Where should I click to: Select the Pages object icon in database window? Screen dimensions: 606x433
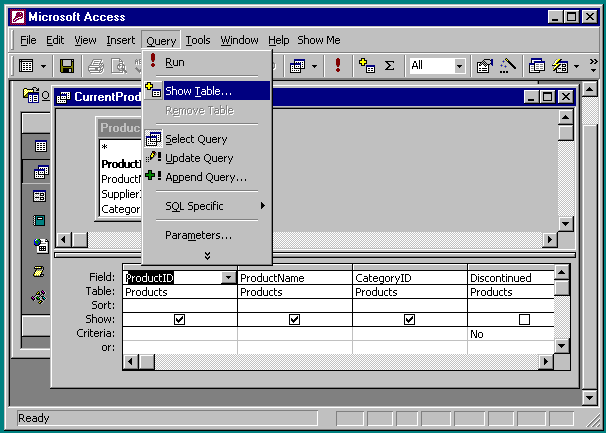[x=41, y=245]
